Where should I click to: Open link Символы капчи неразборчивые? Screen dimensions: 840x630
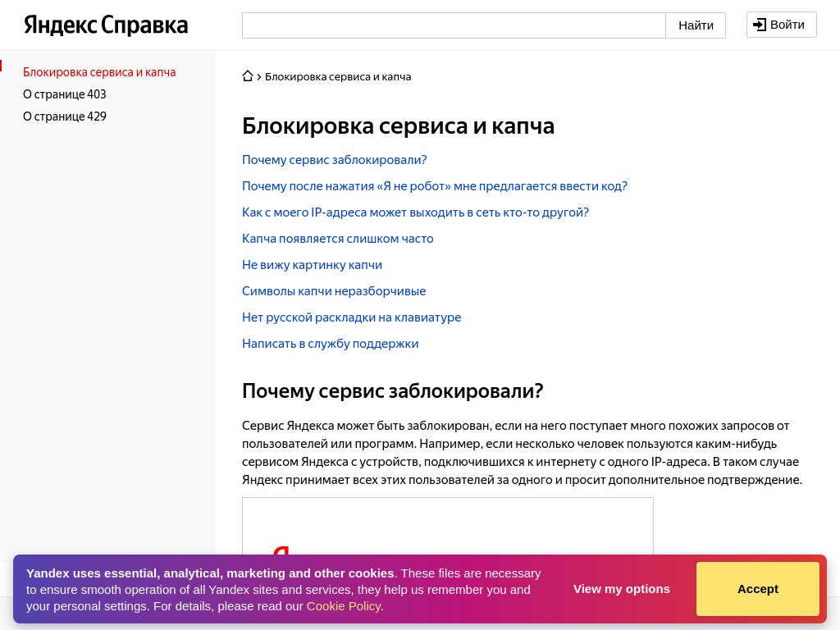coord(334,291)
